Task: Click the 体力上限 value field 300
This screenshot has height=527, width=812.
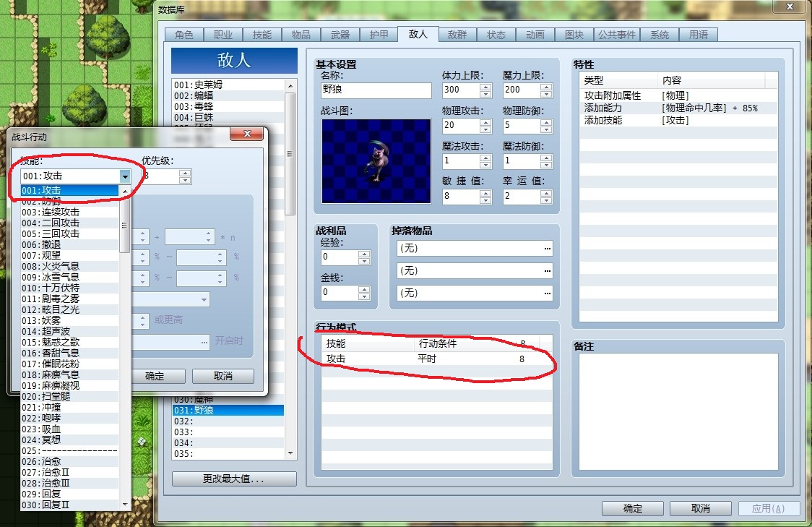Action: 460,90
